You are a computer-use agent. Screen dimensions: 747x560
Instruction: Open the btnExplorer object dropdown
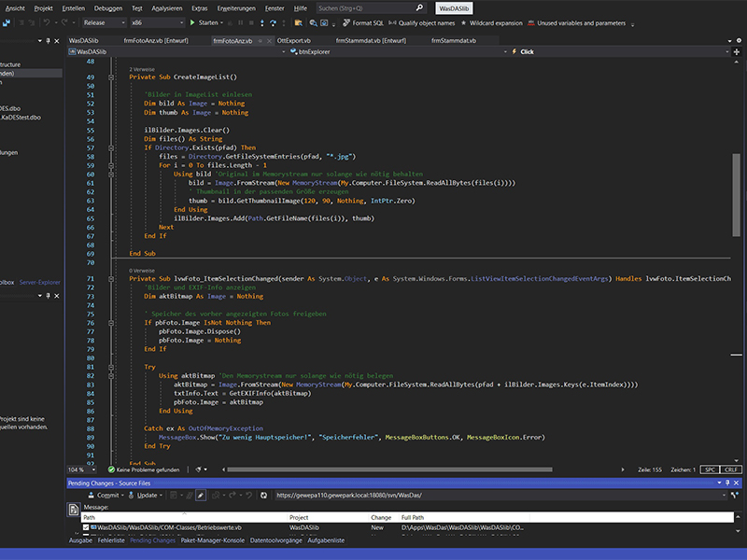point(399,52)
